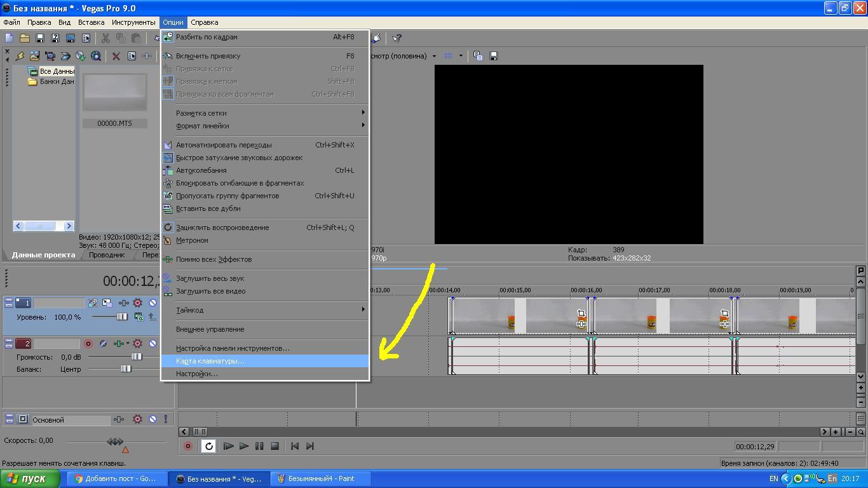
Task: Open the Вставка menu
Action: (91, 22)
